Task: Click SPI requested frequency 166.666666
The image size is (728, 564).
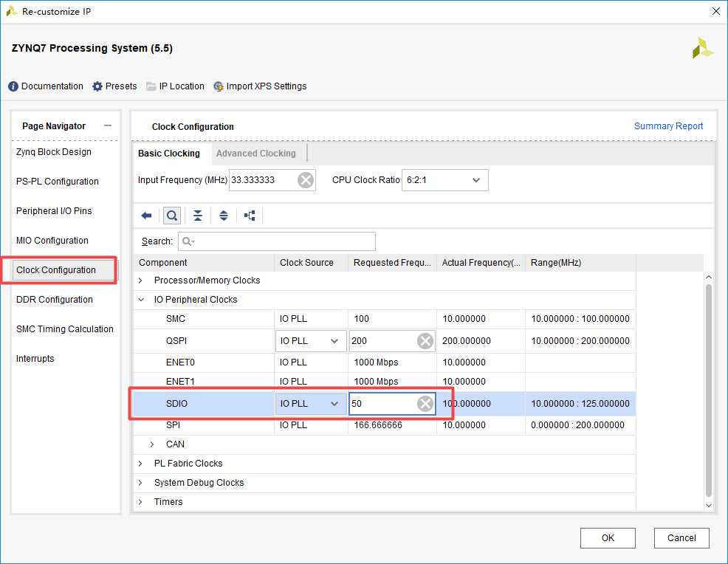Action: point(378,425)
